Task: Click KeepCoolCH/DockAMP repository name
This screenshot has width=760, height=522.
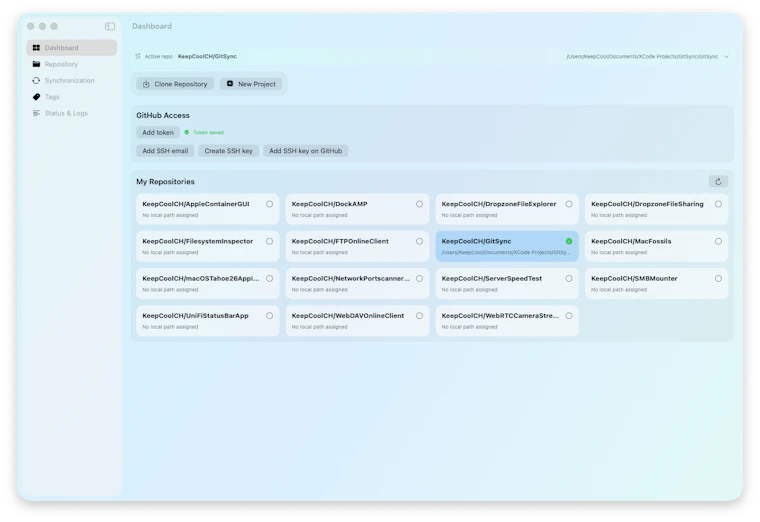Action: (x=330, y=204)
